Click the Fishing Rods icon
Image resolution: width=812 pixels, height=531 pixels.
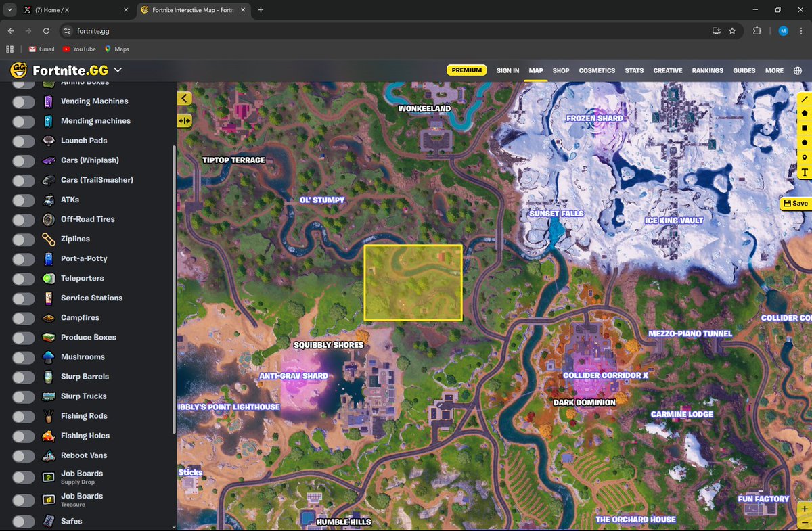pos(48,416)
